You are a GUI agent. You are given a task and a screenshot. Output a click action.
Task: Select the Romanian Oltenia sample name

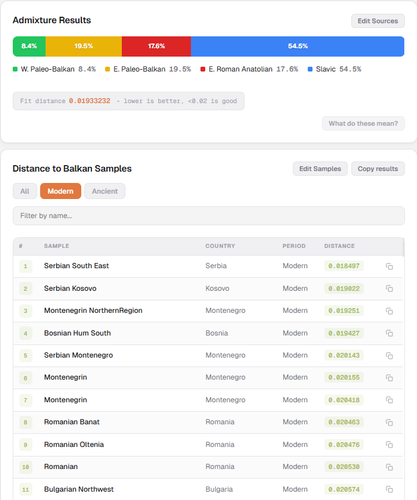(74, 444)
